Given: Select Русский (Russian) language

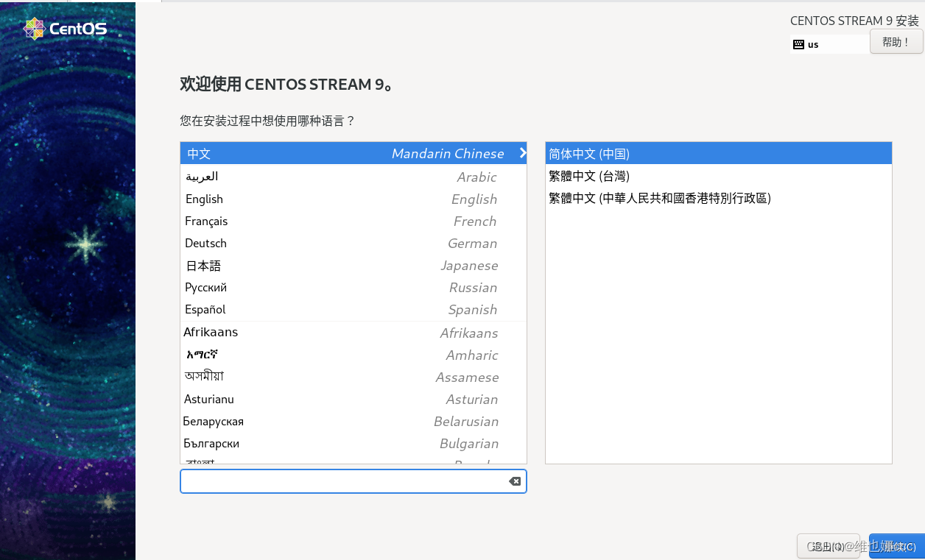Looking at the screenshot, I should click(295, 287).
